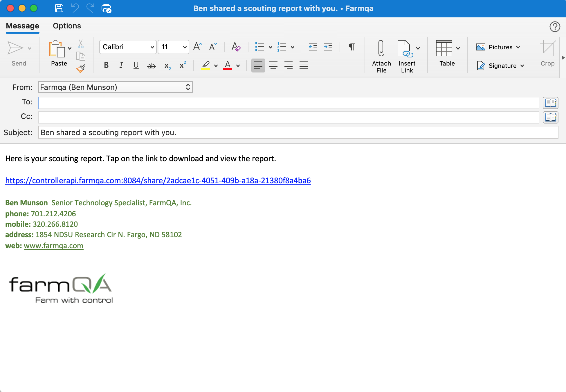Click the phone number 701.212.4206
This screenshot has width=566, height=392.
53,214
